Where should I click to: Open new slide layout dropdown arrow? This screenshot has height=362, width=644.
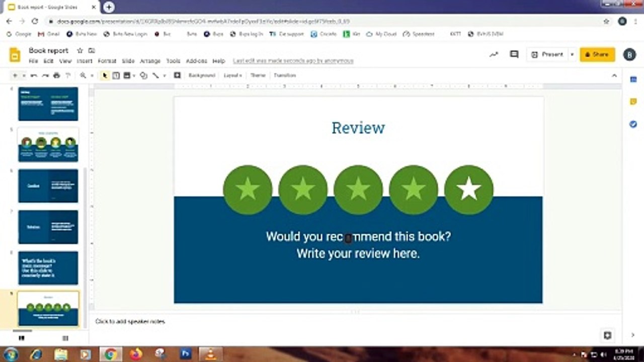(x=24, y=75)
